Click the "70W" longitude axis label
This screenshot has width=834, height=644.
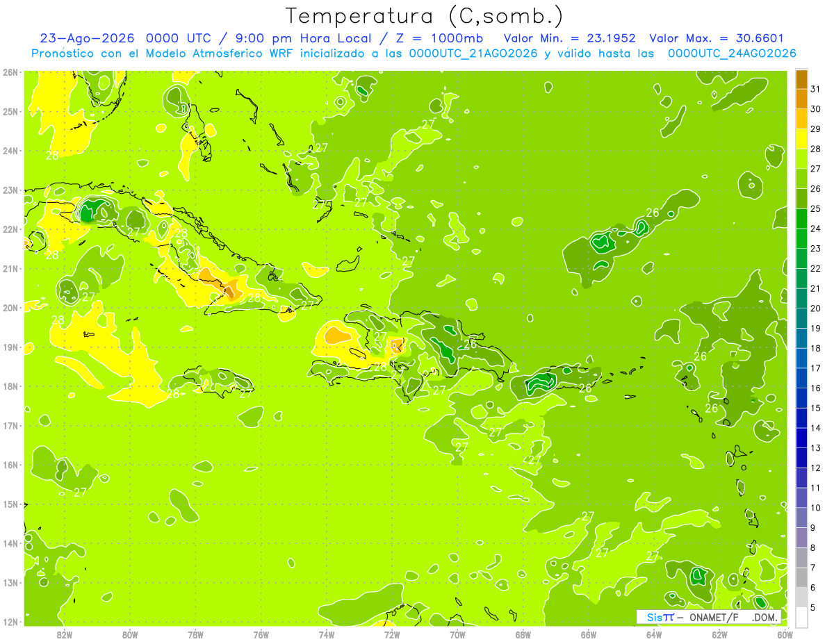tap(457, 634)
